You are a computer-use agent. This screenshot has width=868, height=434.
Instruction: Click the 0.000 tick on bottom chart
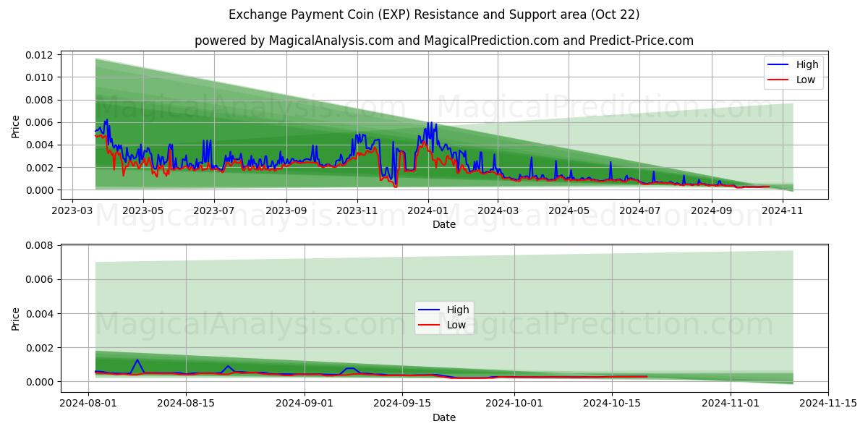pyautogui.click(x=40, y=381)
